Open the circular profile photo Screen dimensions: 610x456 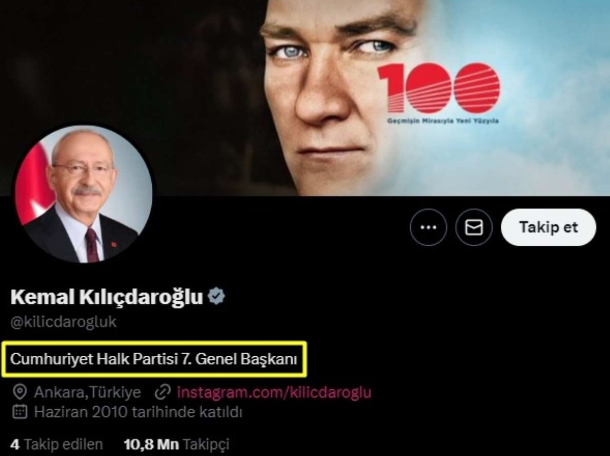tap(84, 194)
